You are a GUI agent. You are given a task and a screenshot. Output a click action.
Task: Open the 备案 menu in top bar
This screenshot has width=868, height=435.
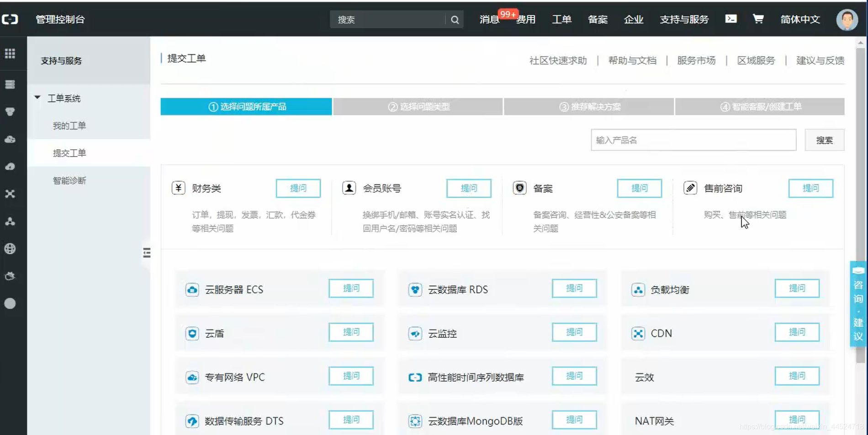[x=598, y=19]
